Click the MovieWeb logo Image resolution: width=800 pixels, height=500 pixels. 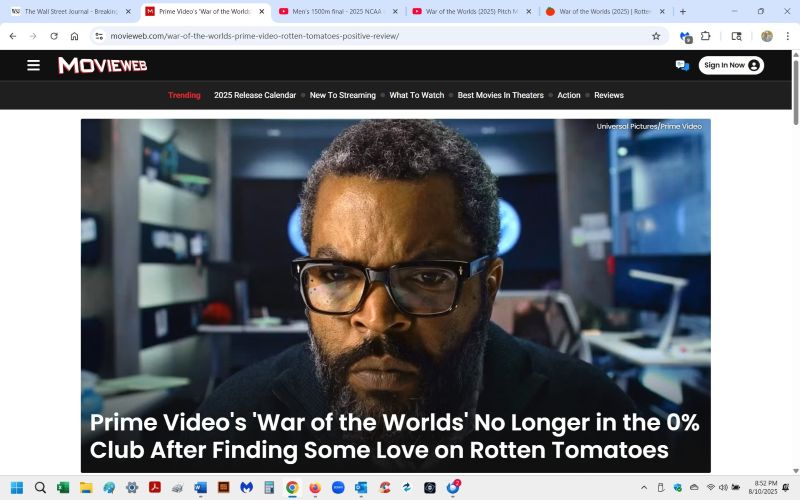[103, 65]
